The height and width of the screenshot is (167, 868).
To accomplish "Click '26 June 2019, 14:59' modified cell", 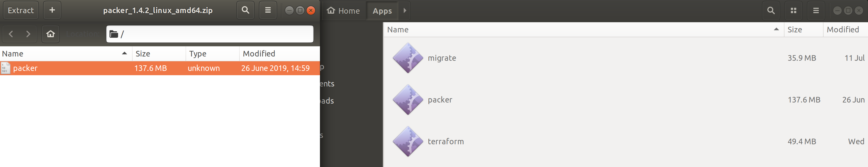I will pyautogui.click(x=275, y=68).
